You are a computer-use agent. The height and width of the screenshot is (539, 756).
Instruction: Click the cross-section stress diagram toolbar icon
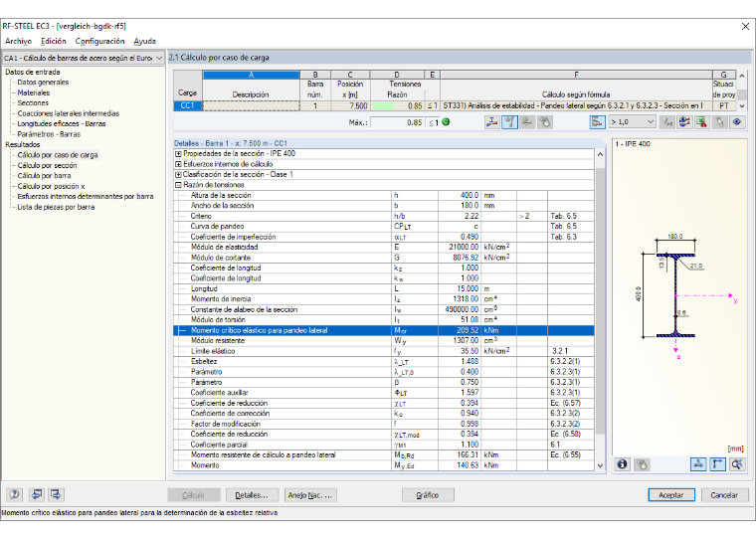[491, 122]
